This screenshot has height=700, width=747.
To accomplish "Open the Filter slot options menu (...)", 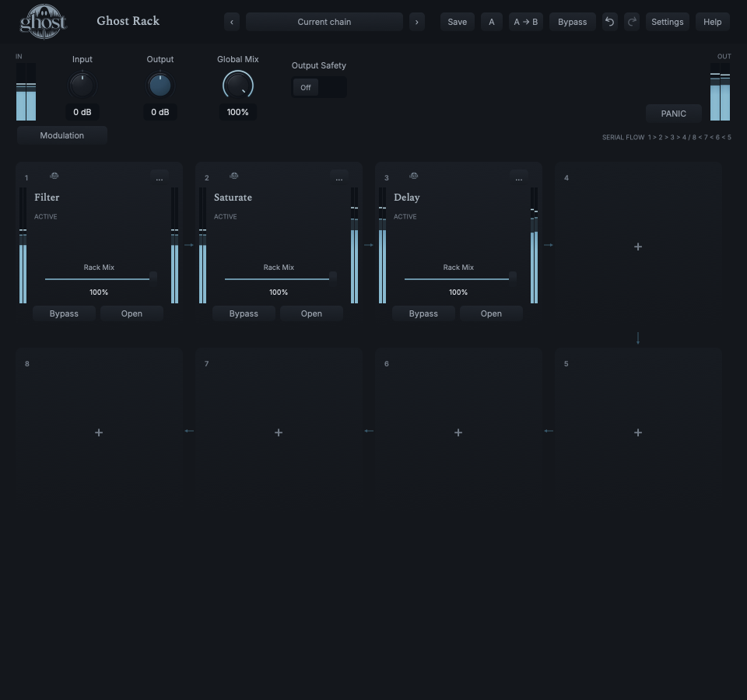I will (159, 177).
